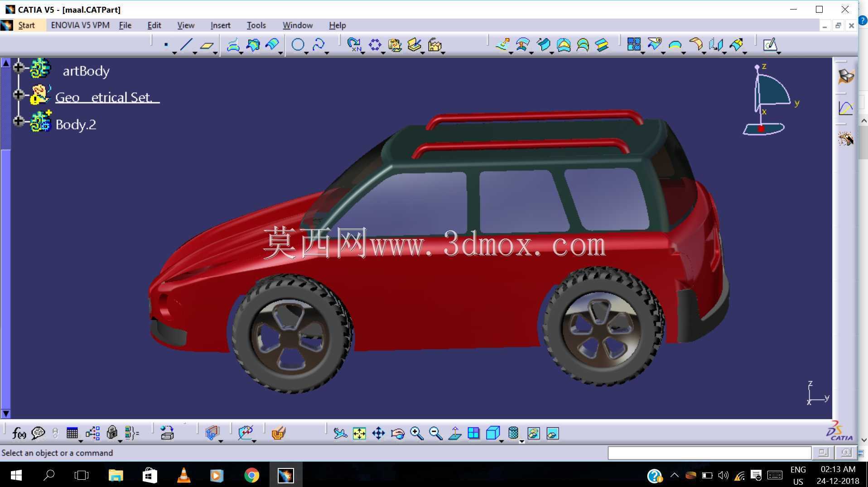
Task: Expand the Body.2 tree node
Action: 18,121
